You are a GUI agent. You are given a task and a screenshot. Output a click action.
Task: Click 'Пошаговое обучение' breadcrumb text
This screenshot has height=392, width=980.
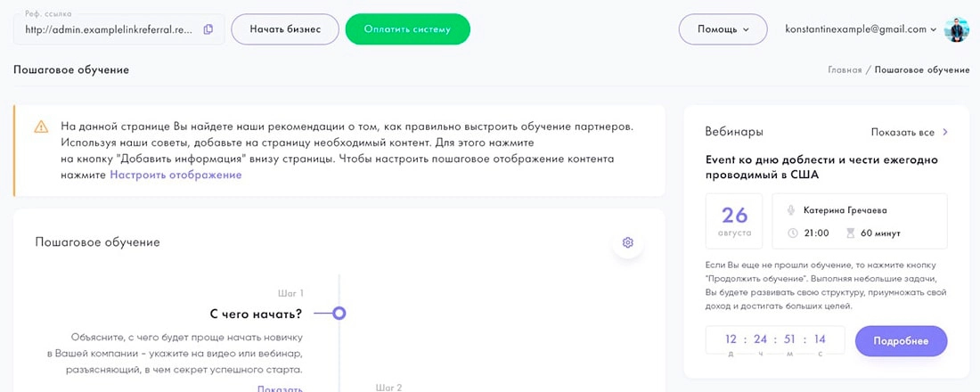pos(922,70)
